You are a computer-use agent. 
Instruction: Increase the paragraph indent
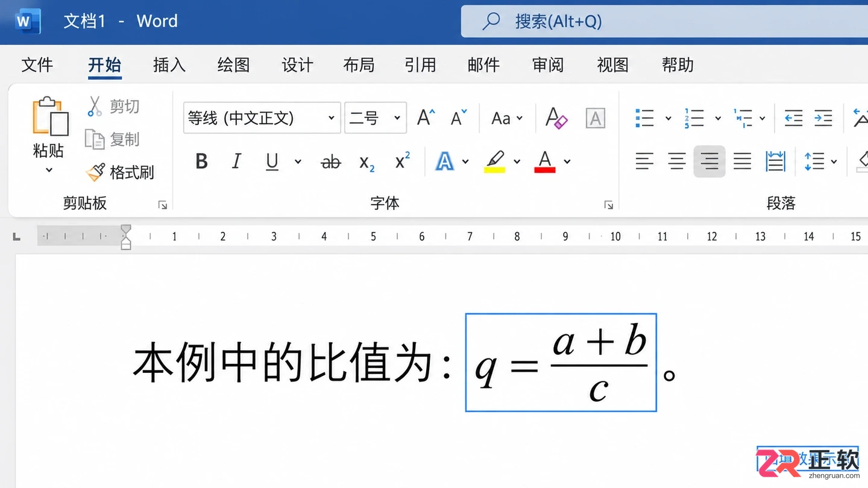823,117
